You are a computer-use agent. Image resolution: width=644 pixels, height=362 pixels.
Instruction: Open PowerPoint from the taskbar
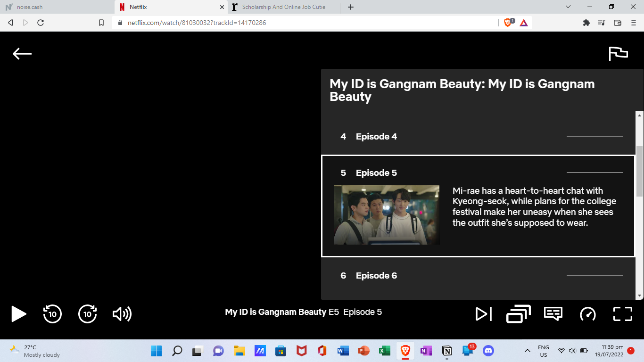point(363,351)
